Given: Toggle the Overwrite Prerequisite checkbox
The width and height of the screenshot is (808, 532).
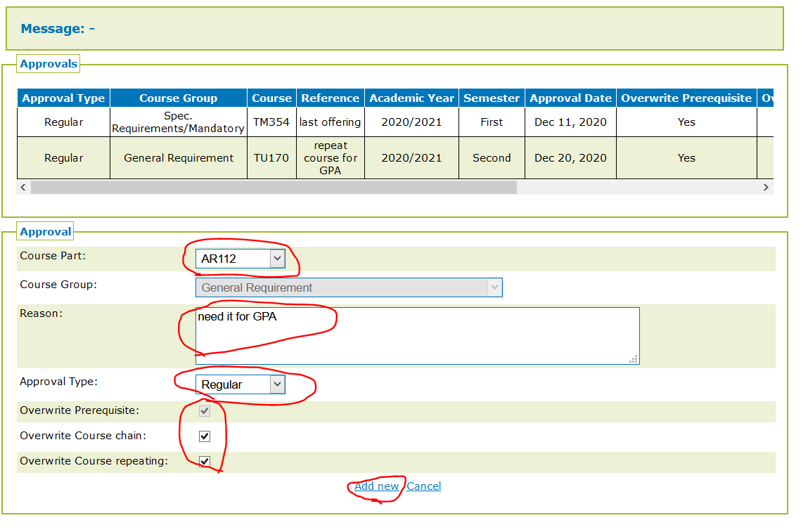Looking at the screenshot, I should point(205,411).
